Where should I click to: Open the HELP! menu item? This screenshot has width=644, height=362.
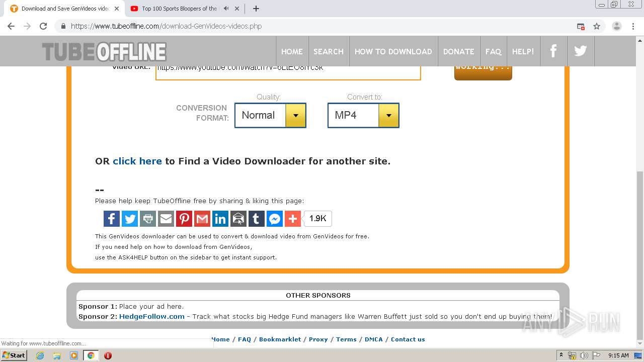tap(523, 51)
